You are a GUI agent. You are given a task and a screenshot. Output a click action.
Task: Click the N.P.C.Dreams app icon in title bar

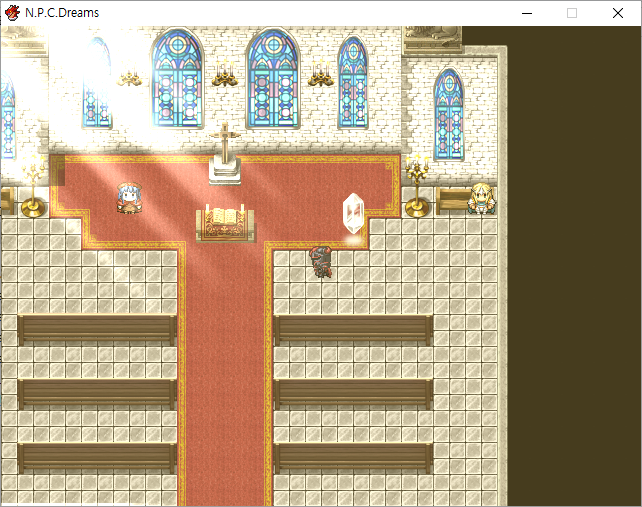tap(12, 13)
